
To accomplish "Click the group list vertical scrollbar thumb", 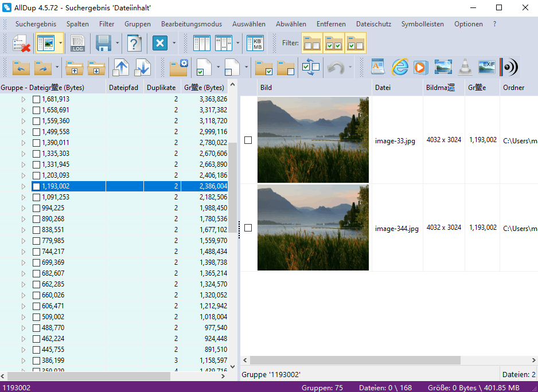I will click(x=233, y=187).
